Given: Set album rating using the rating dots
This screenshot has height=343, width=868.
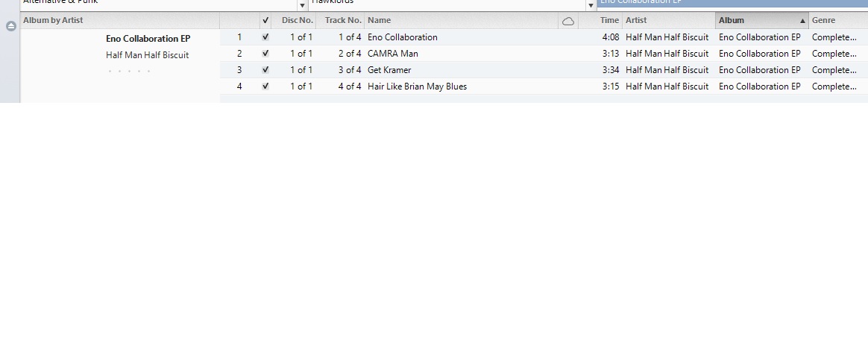Looking at the screenshot, I should [x=129, y=71].
